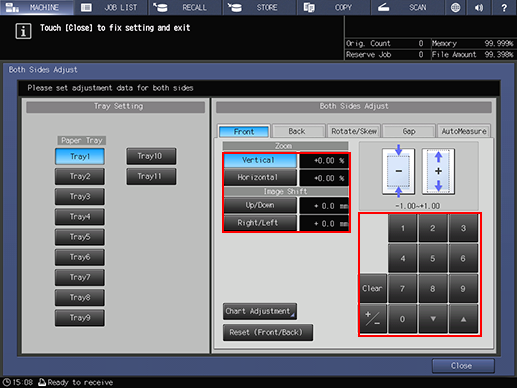Click the speaker volume icon
The height and width of the screenshot is (388, 517).
coord(479,7)
